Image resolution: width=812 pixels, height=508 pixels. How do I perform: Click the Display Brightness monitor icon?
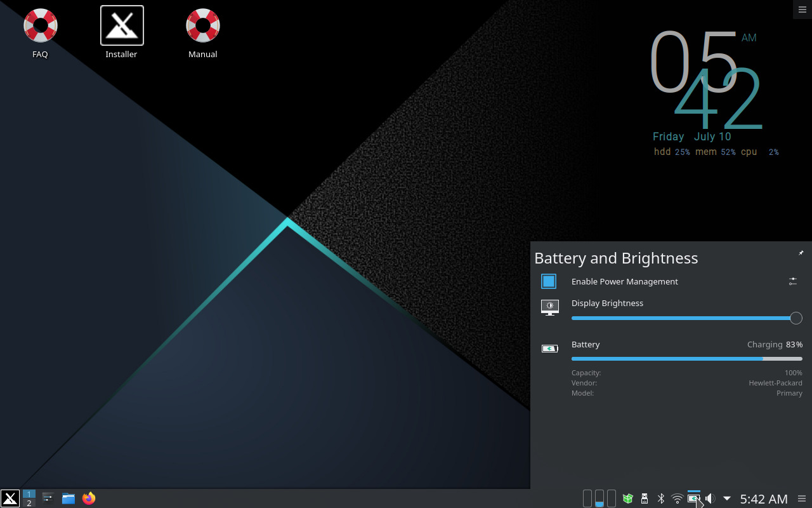coord(549,307)
